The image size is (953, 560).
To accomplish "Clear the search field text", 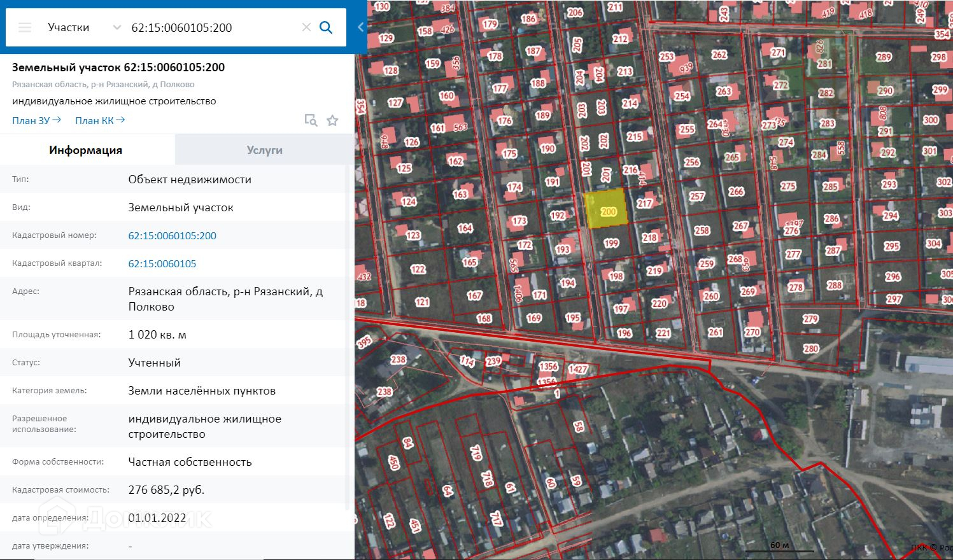I will coord(306,27).
